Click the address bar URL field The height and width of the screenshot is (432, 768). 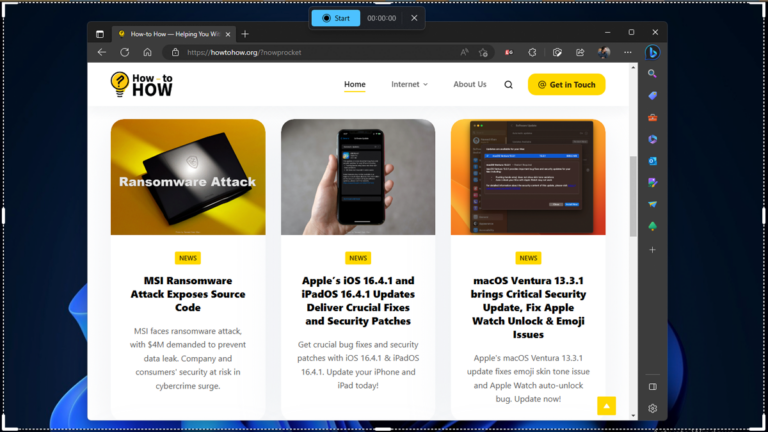point(300,52)
